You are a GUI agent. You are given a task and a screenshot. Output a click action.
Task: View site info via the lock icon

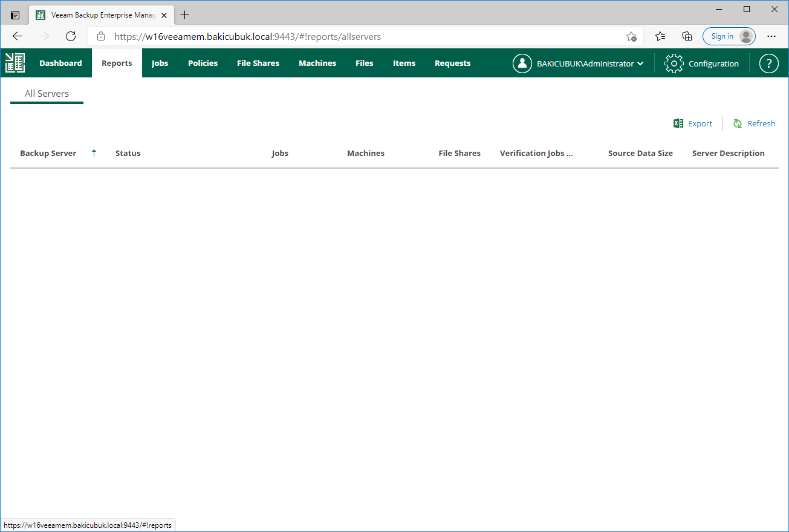pyautogui.click(x=101, y=36)
